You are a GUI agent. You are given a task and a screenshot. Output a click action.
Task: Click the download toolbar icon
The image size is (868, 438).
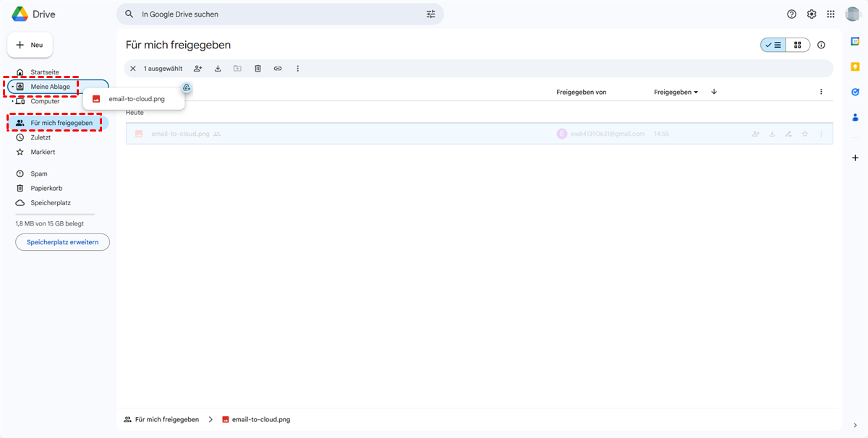218,69
